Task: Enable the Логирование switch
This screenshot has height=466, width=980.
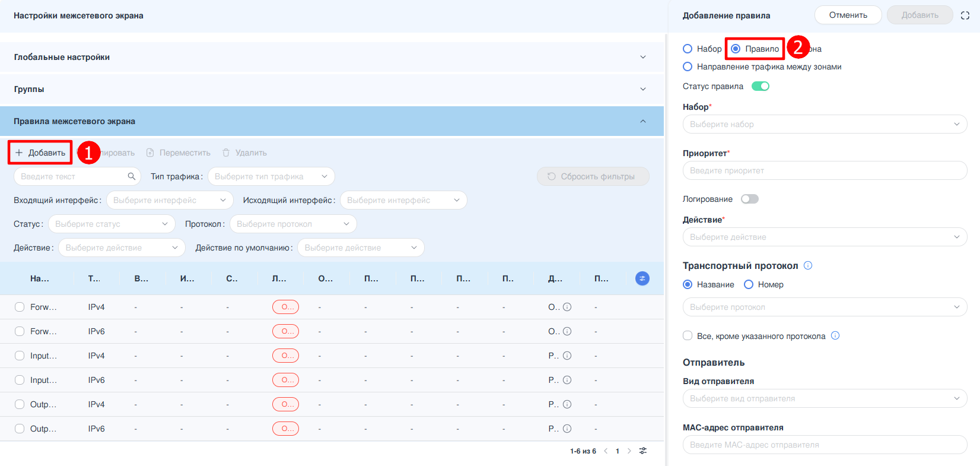Action: (749, 199)
